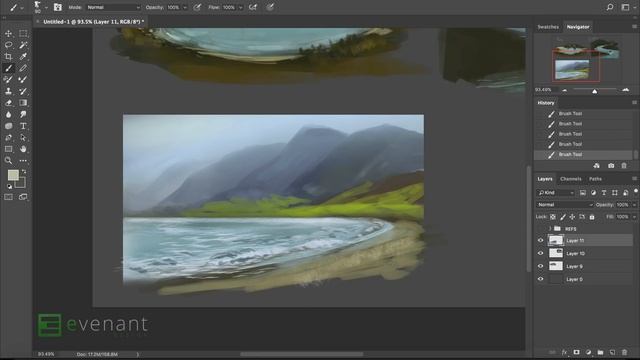Viewport: 640px width, 360px height.
Task: Delete the selected layer
Action: 624,352
